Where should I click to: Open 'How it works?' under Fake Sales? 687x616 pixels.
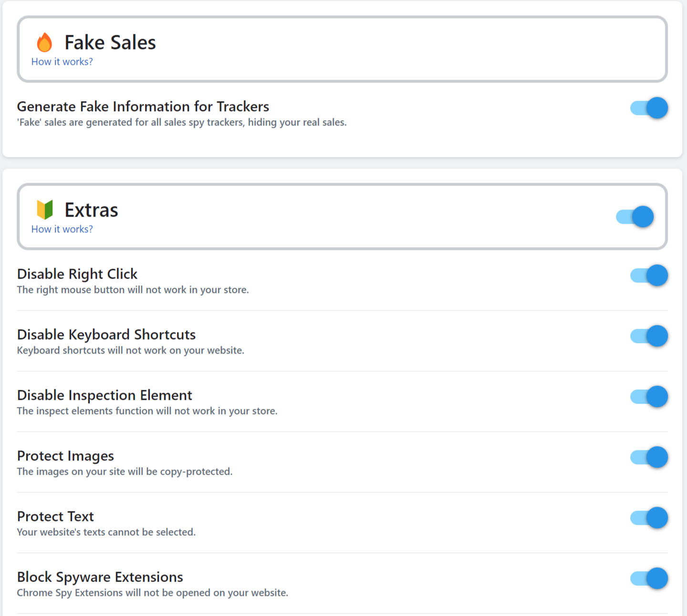click(x=62, y=62)
